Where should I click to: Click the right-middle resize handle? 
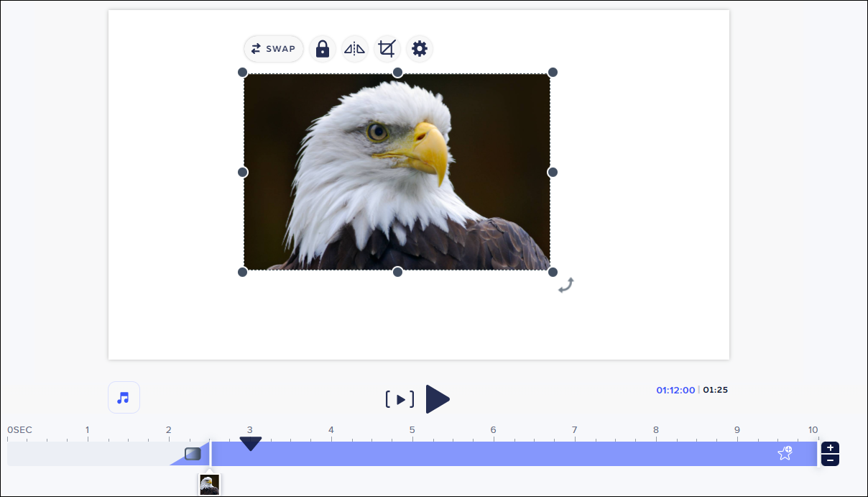coord(553,172)
